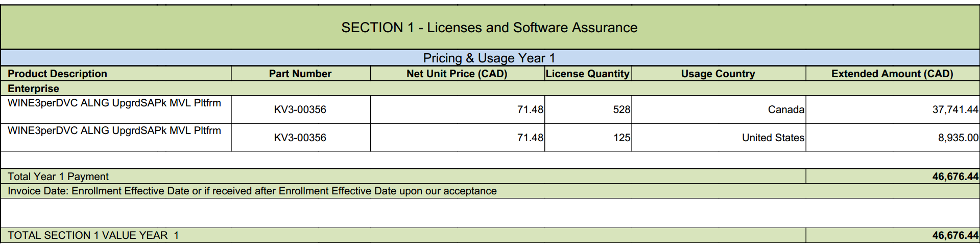Select the Pricing & Usage Year 1 heading
This screenshot has width=980, height=245.
489,58
